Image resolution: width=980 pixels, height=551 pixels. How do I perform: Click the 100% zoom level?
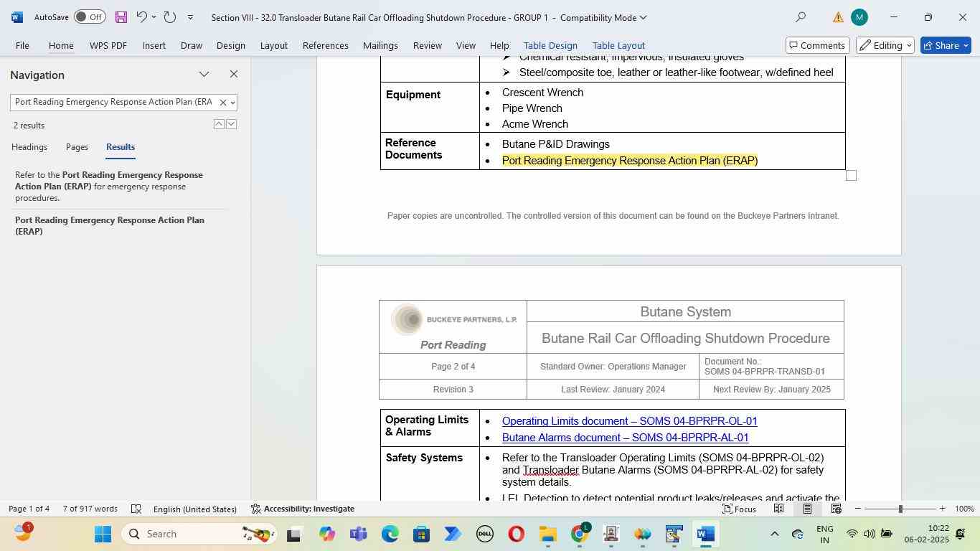[x=964, y=509]
